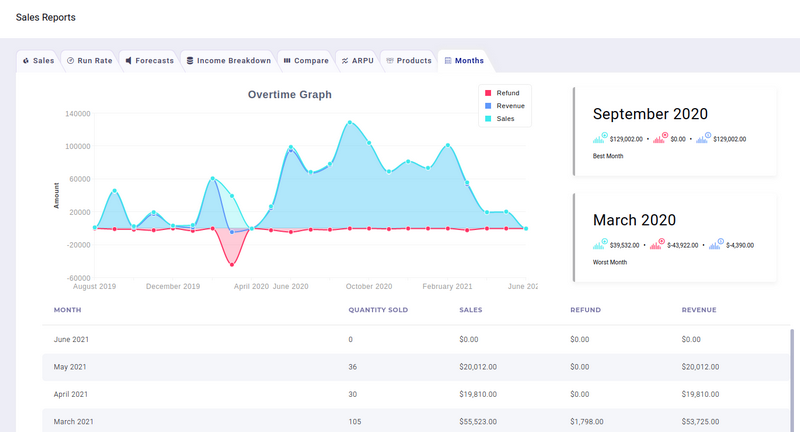800x432 pixels.
Task: Click the $39,532.00 sales figure
Action: click(x=624, y=245)
